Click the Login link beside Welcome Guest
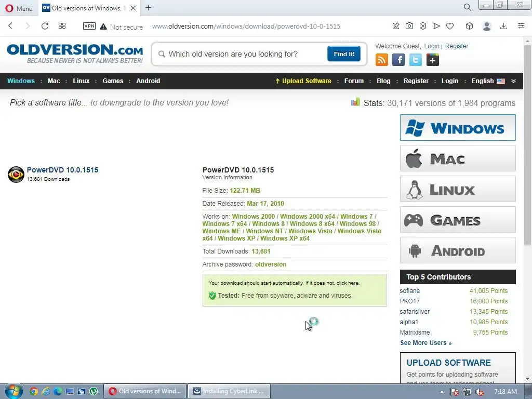 [x=432, y=46]
